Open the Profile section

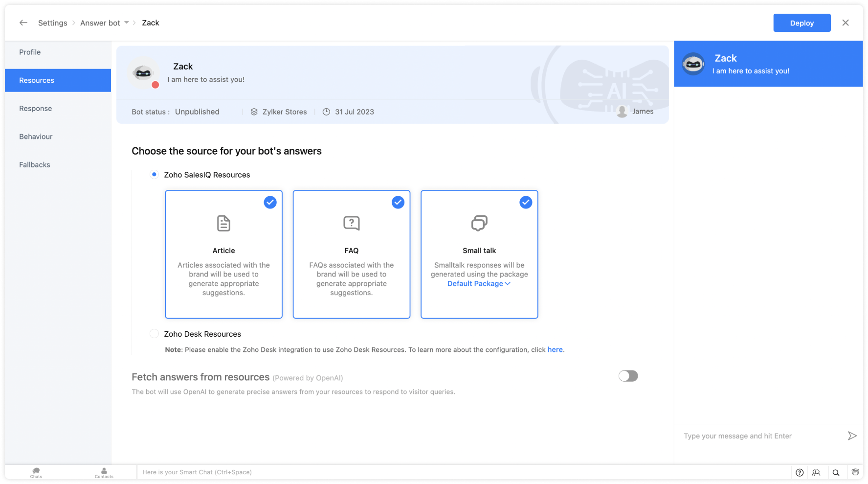[x=58, y=52]
